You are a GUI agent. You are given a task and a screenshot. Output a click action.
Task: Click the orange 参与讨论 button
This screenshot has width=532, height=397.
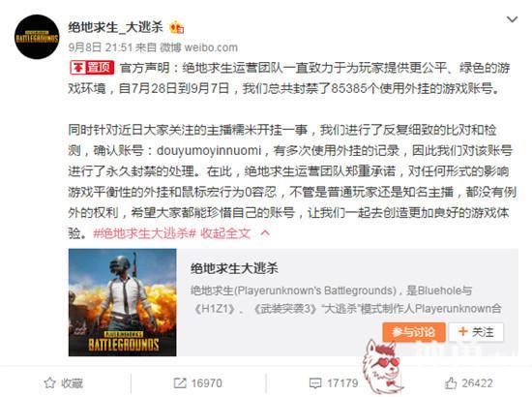(x=414, y=332)
